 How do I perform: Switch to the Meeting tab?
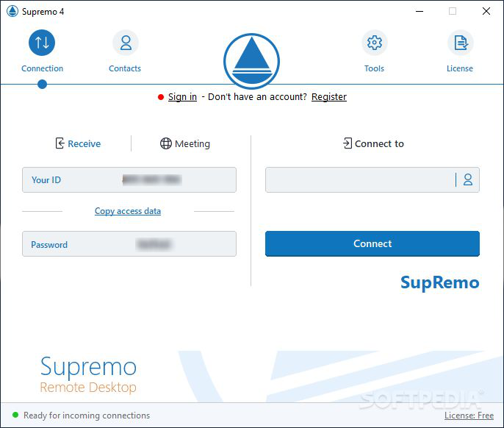tap(185, 143)
